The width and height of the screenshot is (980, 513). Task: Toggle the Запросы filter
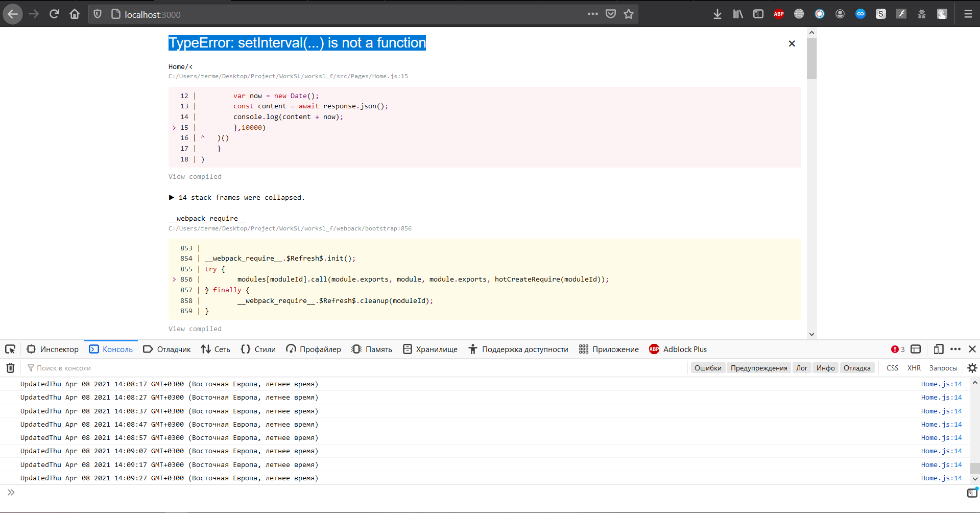(943, 368)
